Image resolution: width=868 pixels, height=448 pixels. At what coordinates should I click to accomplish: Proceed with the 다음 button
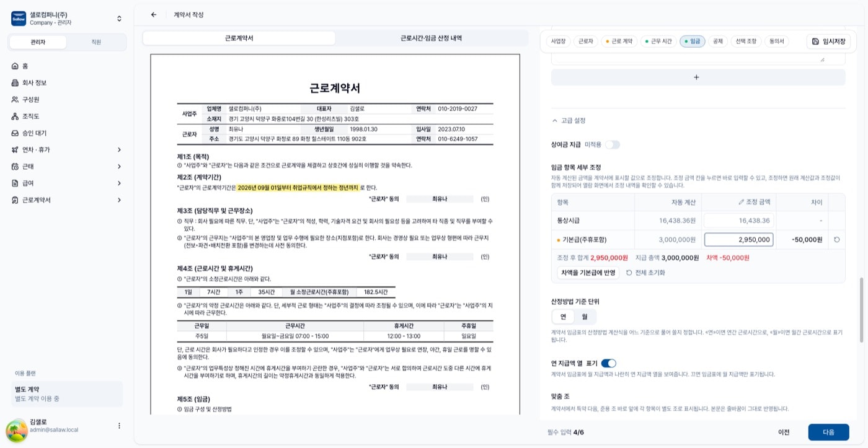coord(828,433)
